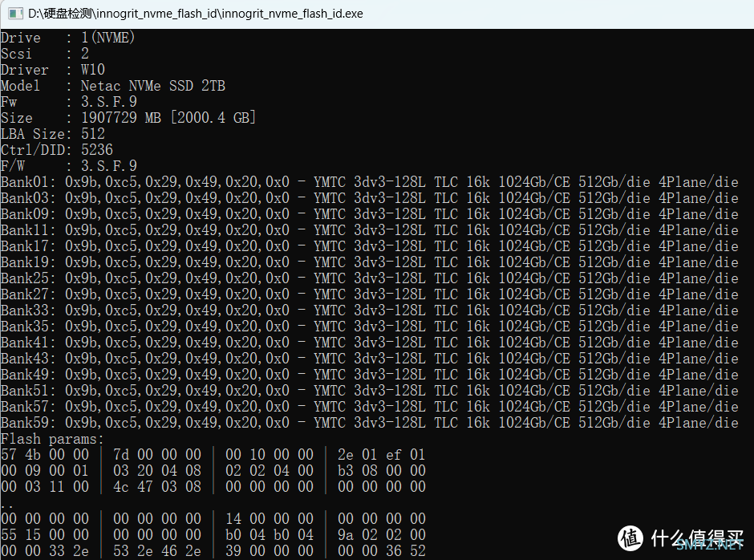The height and width of the screenshot is (560, 754).
Task: Select the 'F/W : 3.S.F.9' line
Action: click(69, 165)
